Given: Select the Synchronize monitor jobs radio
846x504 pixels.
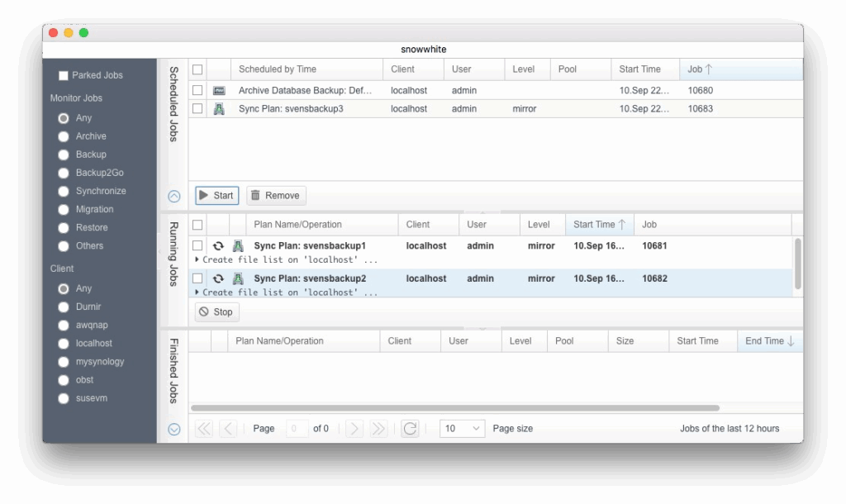Looking at the screenshot, I should pyautogui.click(x=63, y=191).
